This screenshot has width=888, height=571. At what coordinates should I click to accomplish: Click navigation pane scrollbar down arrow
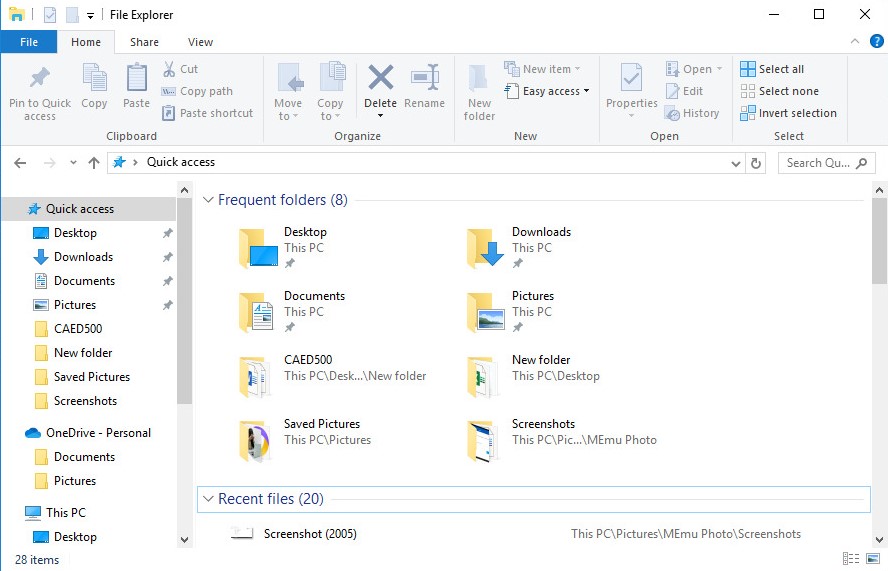point(184,540)
